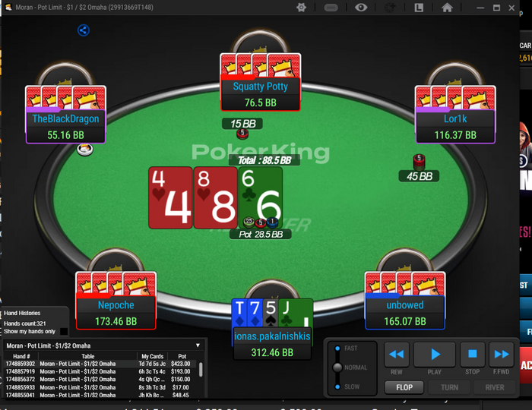Screen dimensions: 532x410
Task: Click Nepoche player name
Action: click(x=116, y=305)
